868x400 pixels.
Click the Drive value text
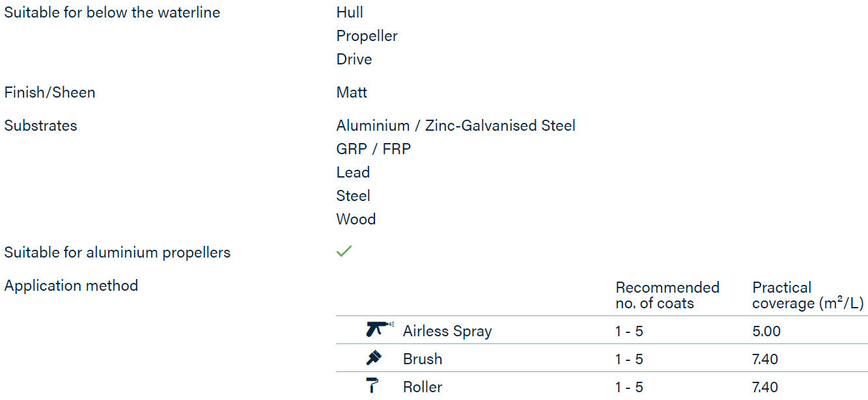pos(354,59)
